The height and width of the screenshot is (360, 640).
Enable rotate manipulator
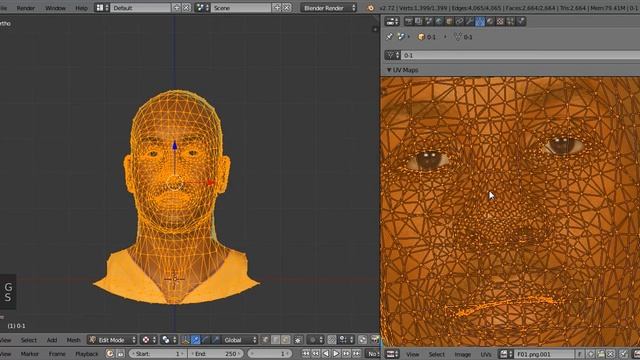(x=205, y=340)
